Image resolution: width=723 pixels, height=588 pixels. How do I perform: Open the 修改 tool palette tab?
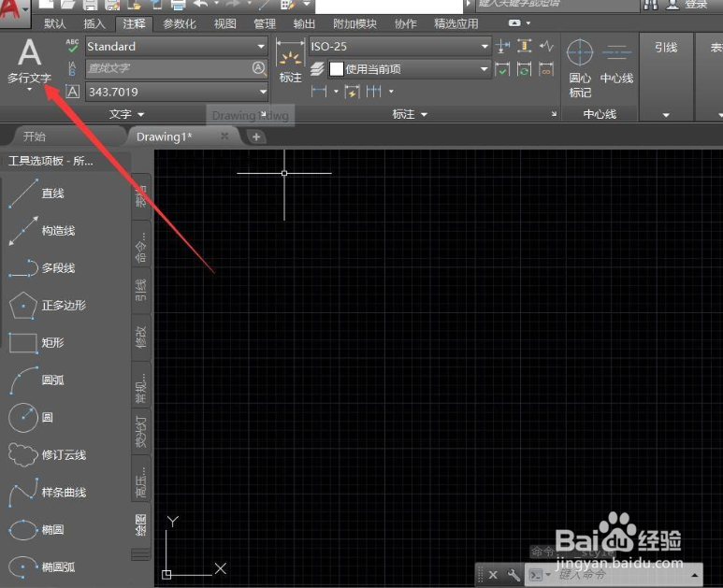pyautogui.click(x=141, y=337)
